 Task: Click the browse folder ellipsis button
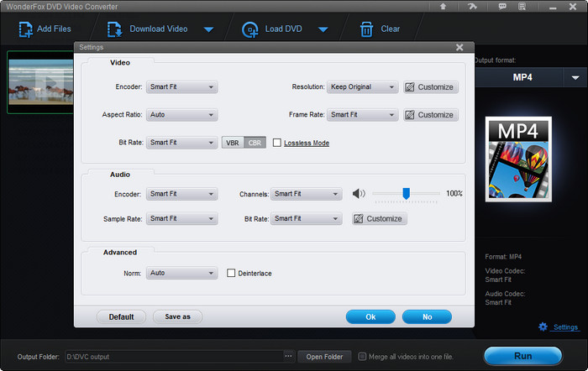point(288,357)
